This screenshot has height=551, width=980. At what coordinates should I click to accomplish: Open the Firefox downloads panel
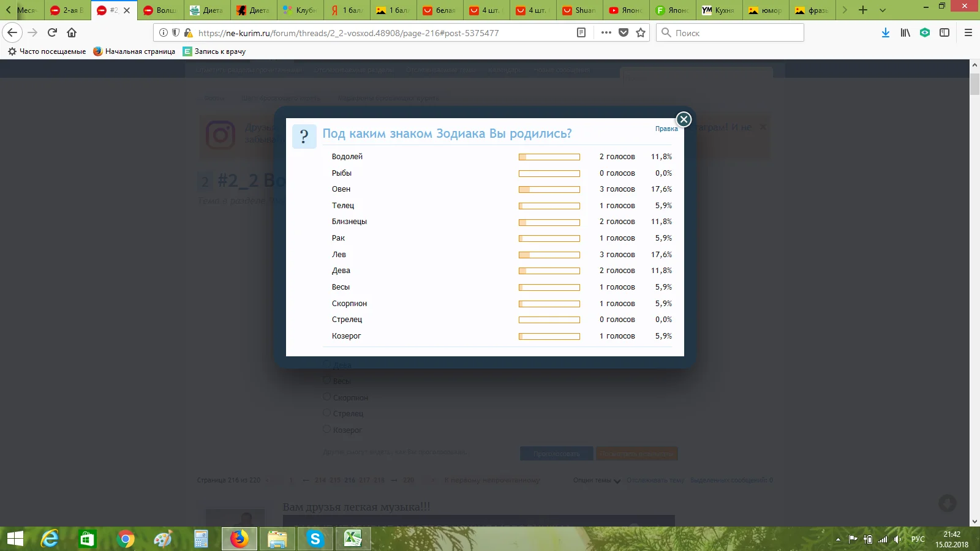(886, 32)
